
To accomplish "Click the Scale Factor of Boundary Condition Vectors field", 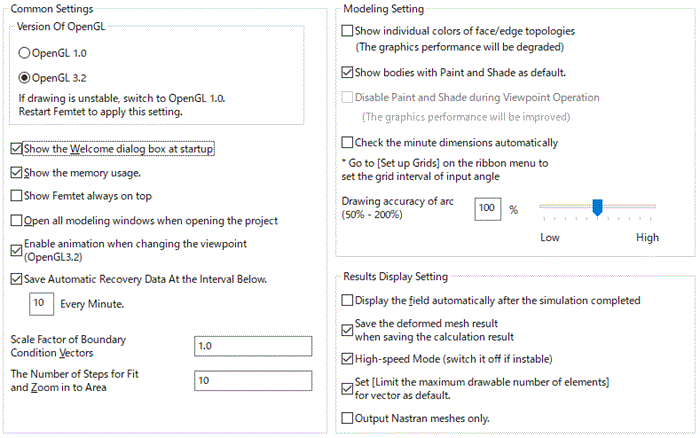I will tap(255, 346).
